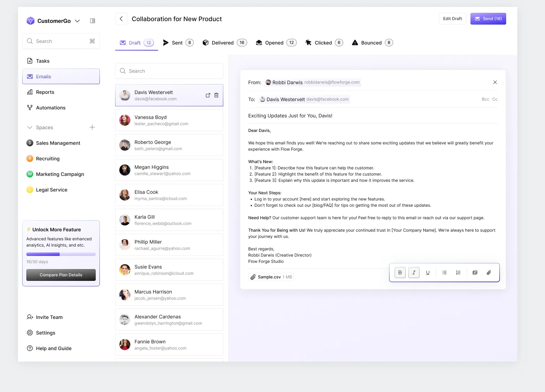Select the Vanessa Boyd recipient

coord(169,120)
